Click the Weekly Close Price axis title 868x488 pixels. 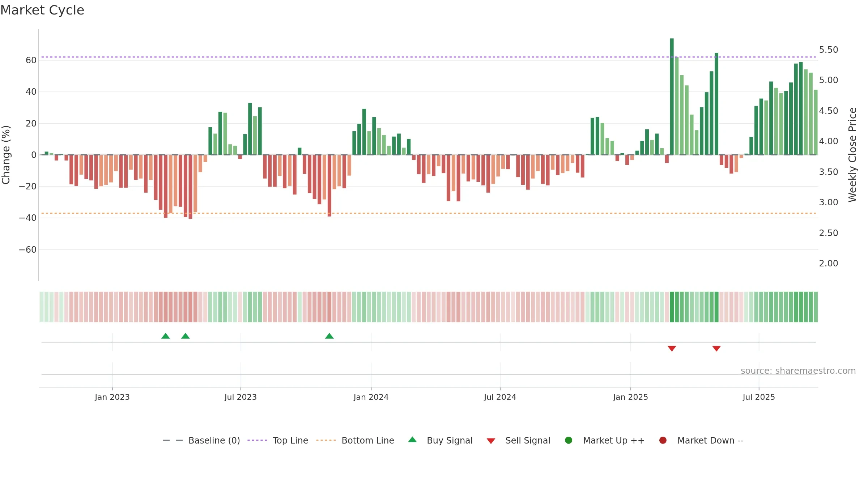click(852, 155)
